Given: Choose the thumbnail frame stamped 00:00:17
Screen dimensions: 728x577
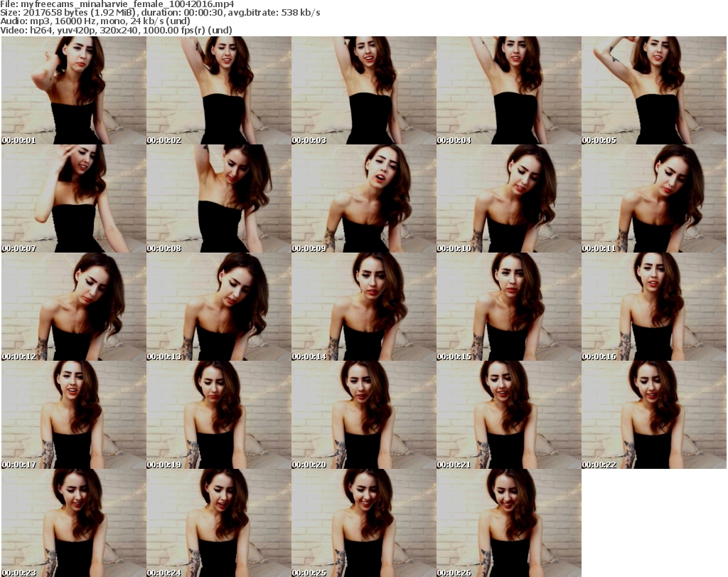Looking at the screenshot, I should 74,415.
